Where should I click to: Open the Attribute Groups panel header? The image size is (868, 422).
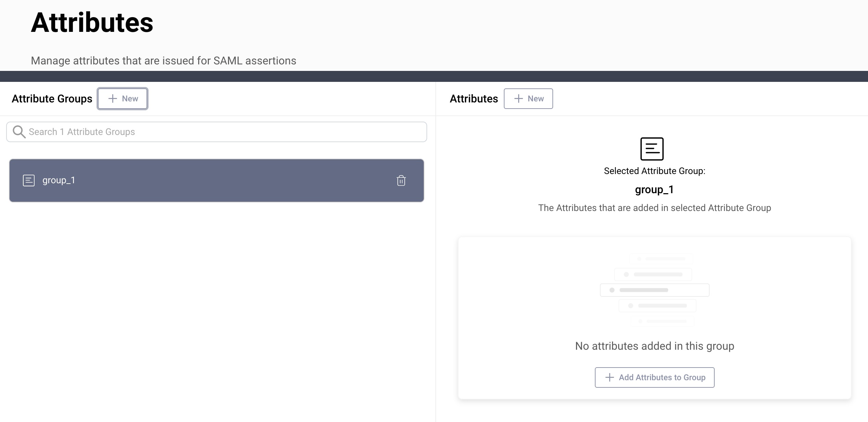52,99
